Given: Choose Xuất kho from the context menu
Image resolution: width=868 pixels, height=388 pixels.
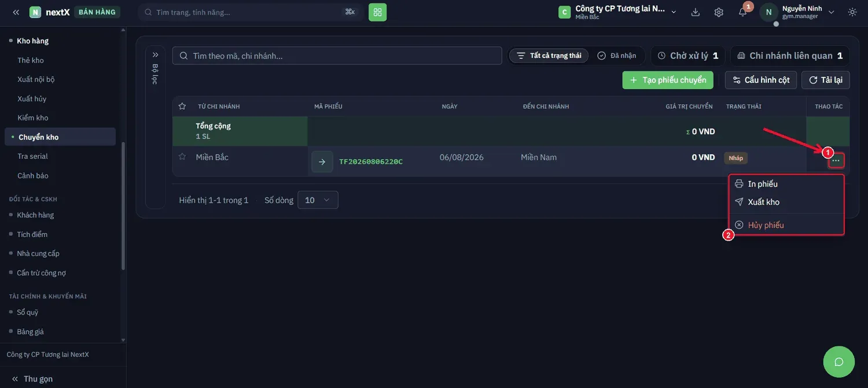Looking at the screenshot, I should 786,202.
